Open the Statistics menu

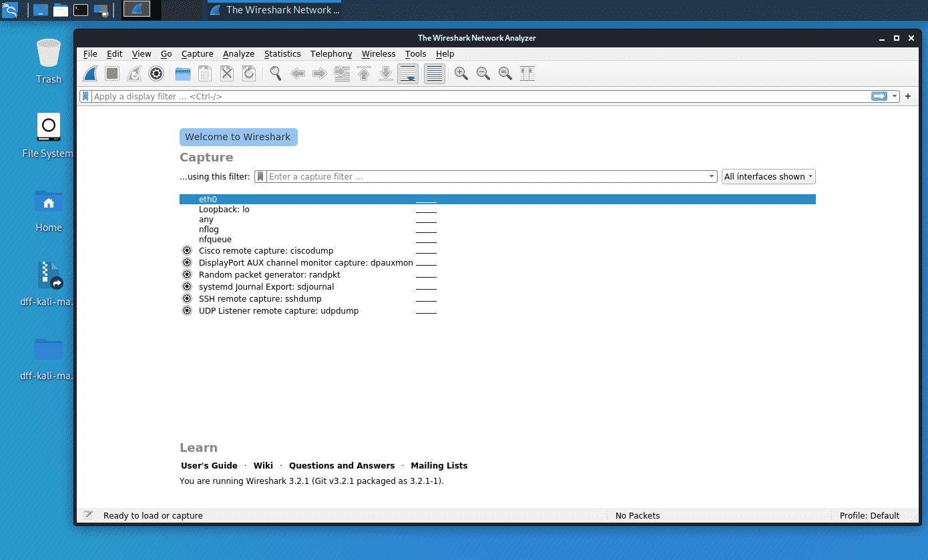282,54
